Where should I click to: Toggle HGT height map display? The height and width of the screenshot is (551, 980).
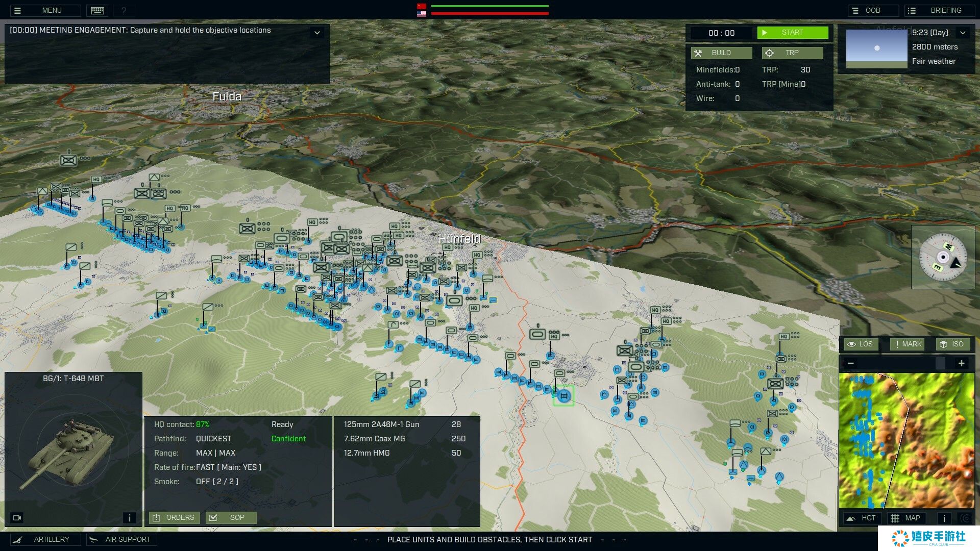click(862, 518)
